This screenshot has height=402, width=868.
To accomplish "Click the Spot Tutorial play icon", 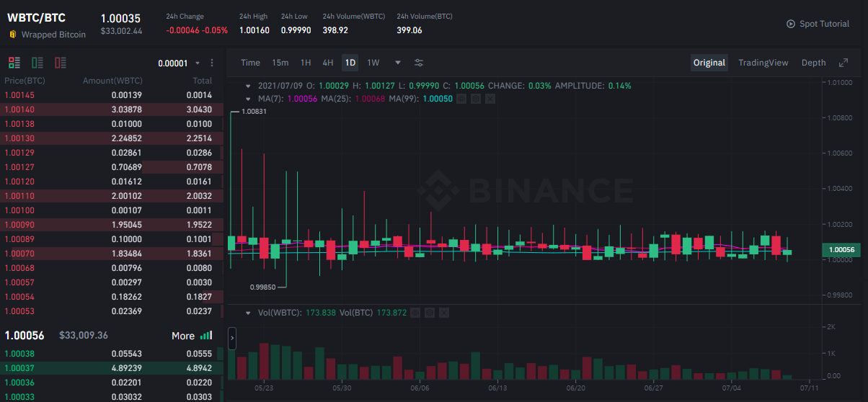I will click(791, 24).
